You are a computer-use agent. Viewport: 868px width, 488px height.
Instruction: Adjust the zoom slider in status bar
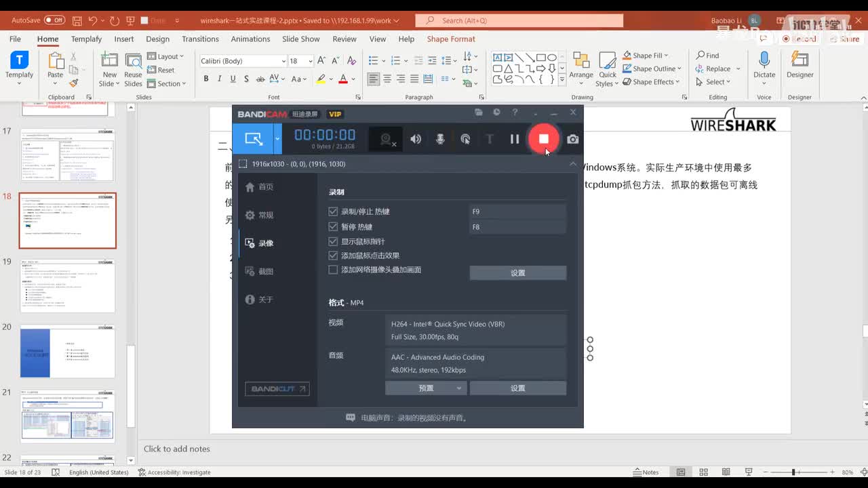(793, 472)
